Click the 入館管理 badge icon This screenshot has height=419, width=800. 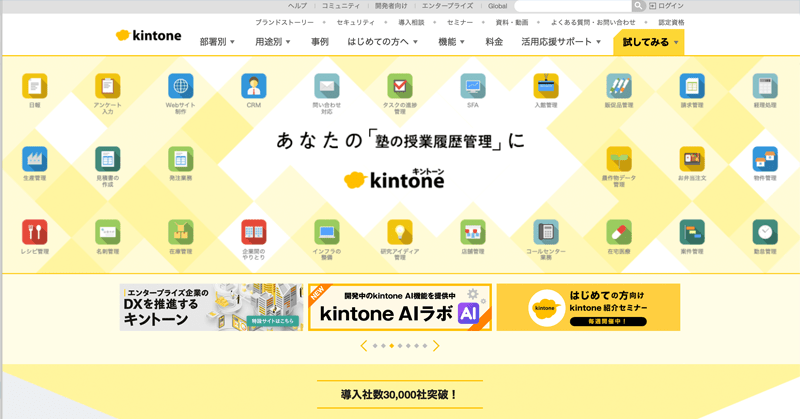[x=546, y=86]
